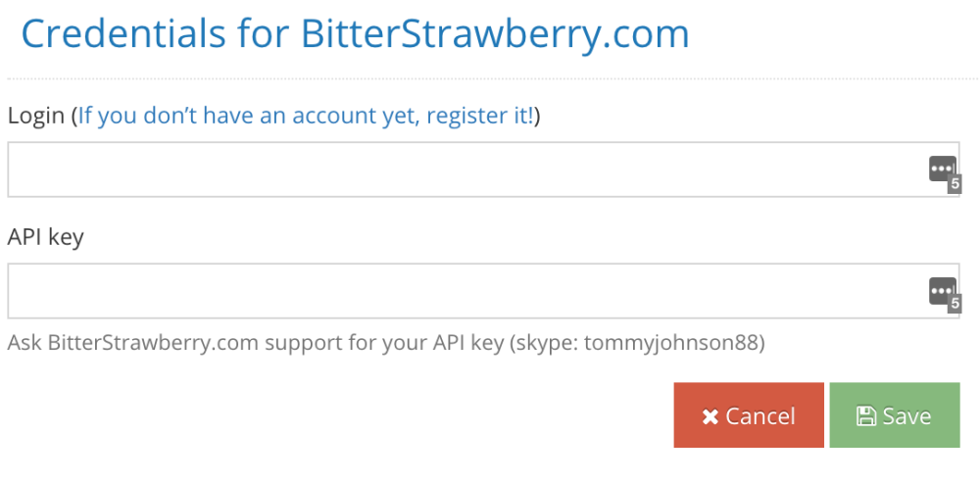Screen dimensions: 980x484
Task: Click the 5 badge in Login field
Action: coord(955,185)
